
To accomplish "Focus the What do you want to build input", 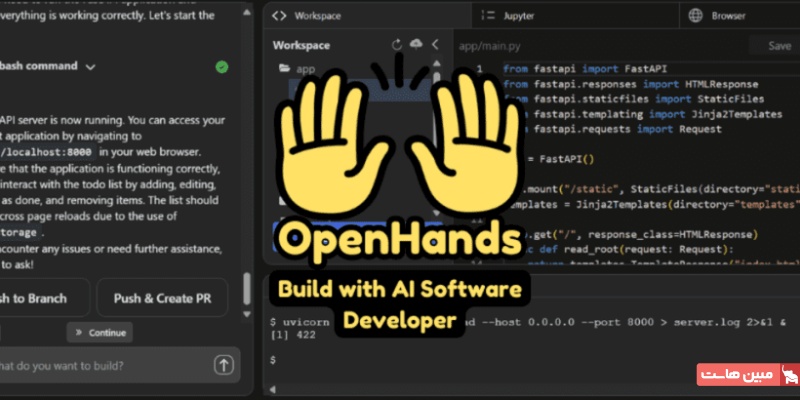I will (120, 365).
